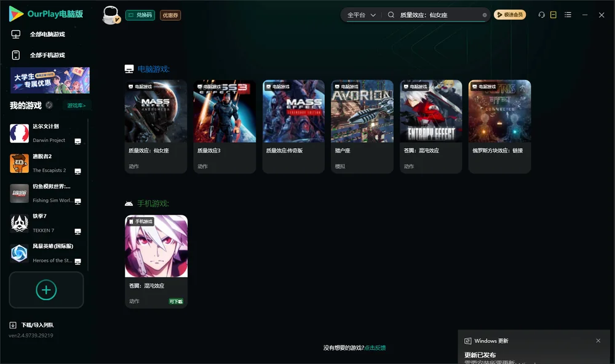Click the 达尔文计划 game title

46,126
